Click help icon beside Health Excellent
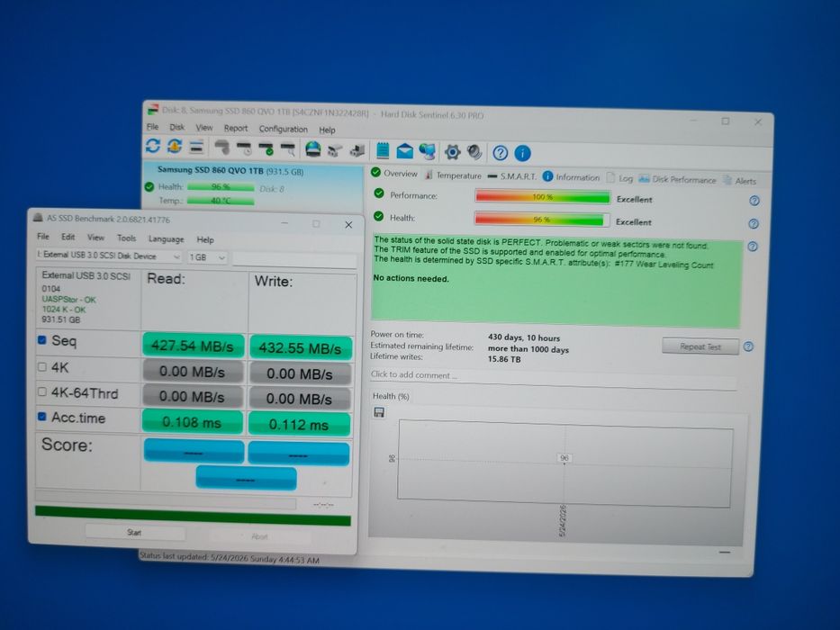 point(754,224)
